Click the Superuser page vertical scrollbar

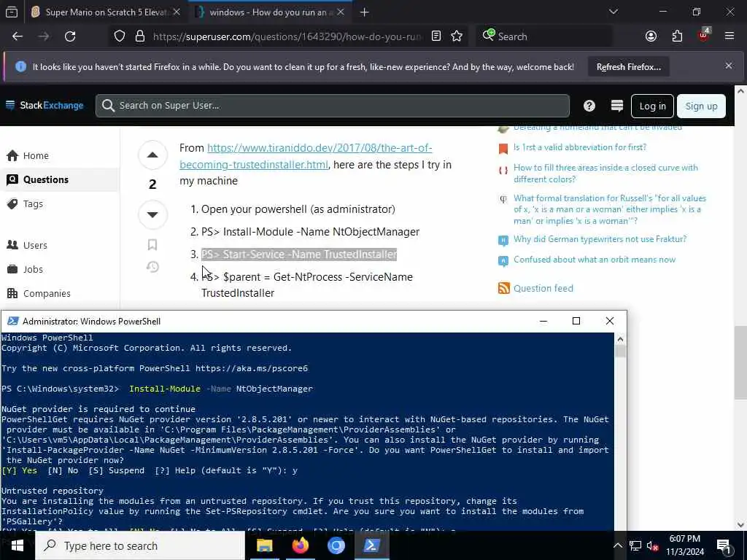pos(740,363)
